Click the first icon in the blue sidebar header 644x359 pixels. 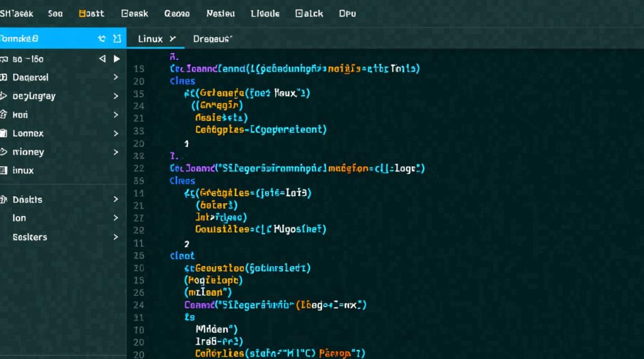pos(102,39)
